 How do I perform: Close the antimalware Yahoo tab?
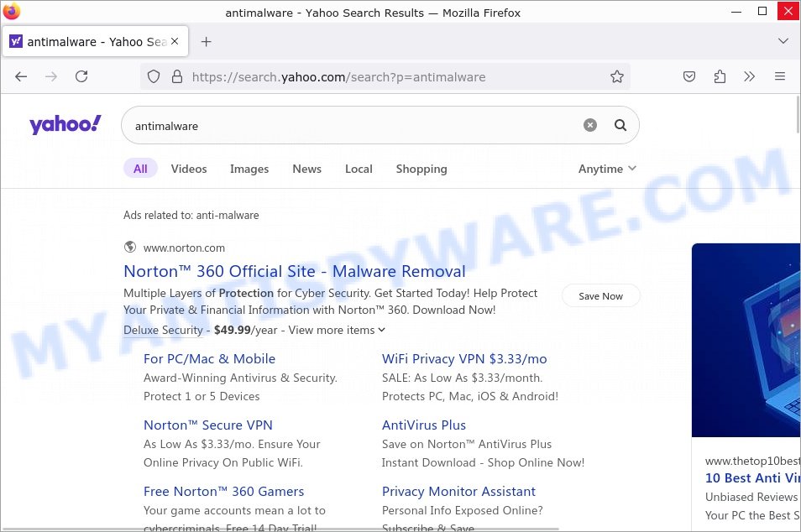click(x=175, y=41)
